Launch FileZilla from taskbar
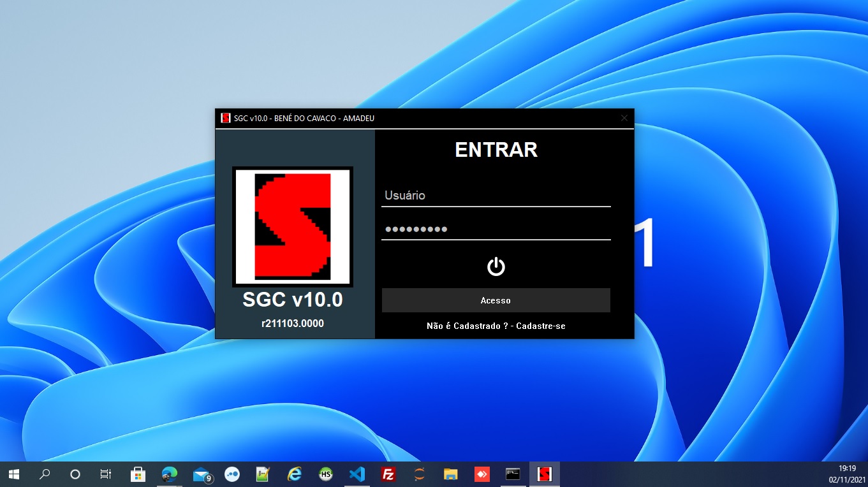The image size is (868, 487). [x=388, y=474]
